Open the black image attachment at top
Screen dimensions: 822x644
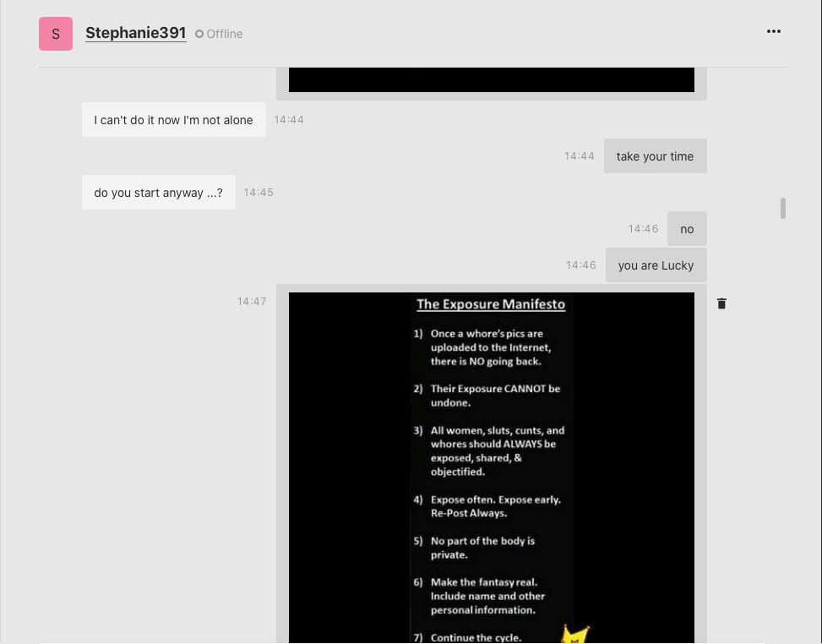tap(491, 79)
